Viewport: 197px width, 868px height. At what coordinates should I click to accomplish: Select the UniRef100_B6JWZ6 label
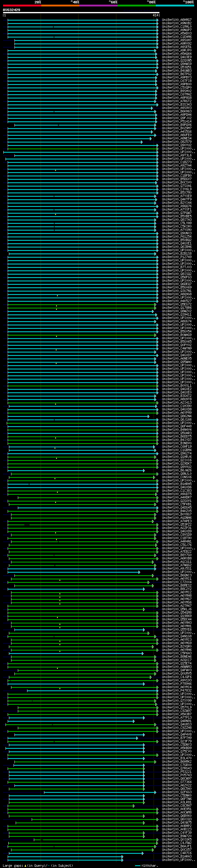point(177,470)
